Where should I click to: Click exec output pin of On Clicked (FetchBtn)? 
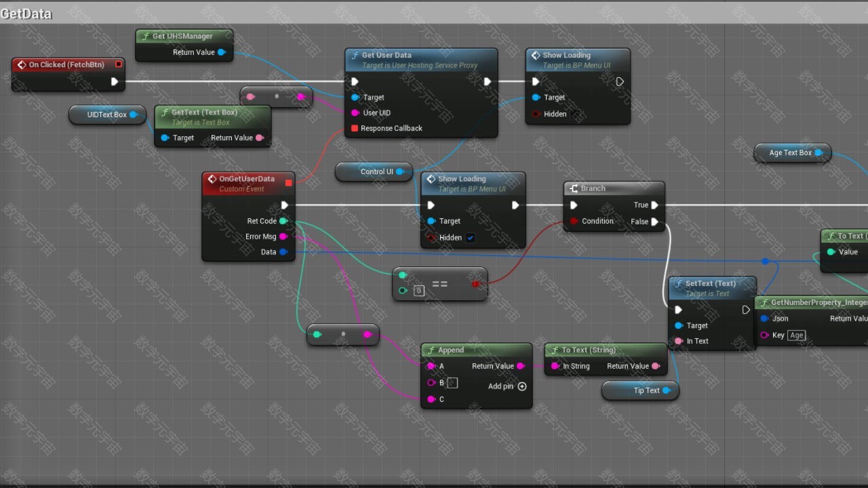[x=115, y=82]
